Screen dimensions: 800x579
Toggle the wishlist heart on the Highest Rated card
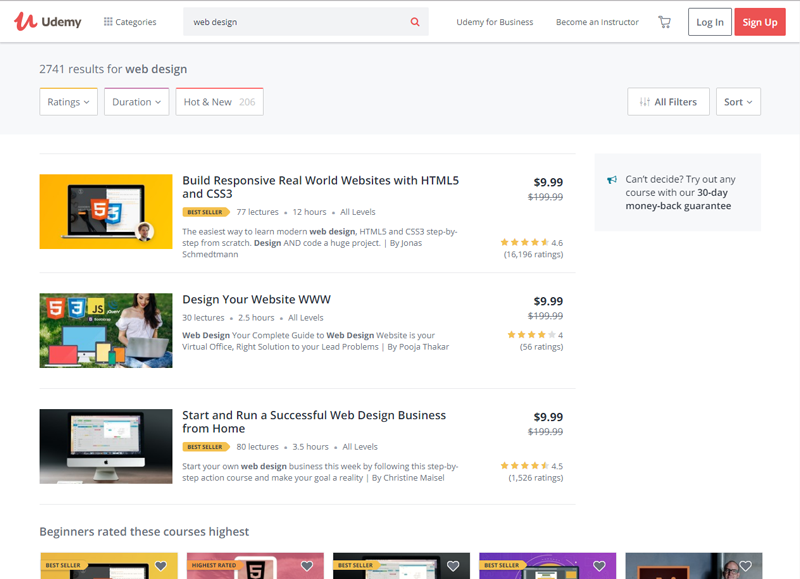point(307,566)
